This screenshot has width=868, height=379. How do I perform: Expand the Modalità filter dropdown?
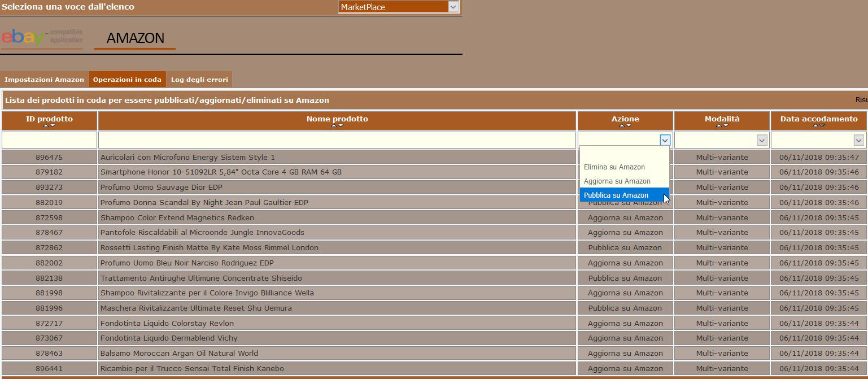click(762, 140)
